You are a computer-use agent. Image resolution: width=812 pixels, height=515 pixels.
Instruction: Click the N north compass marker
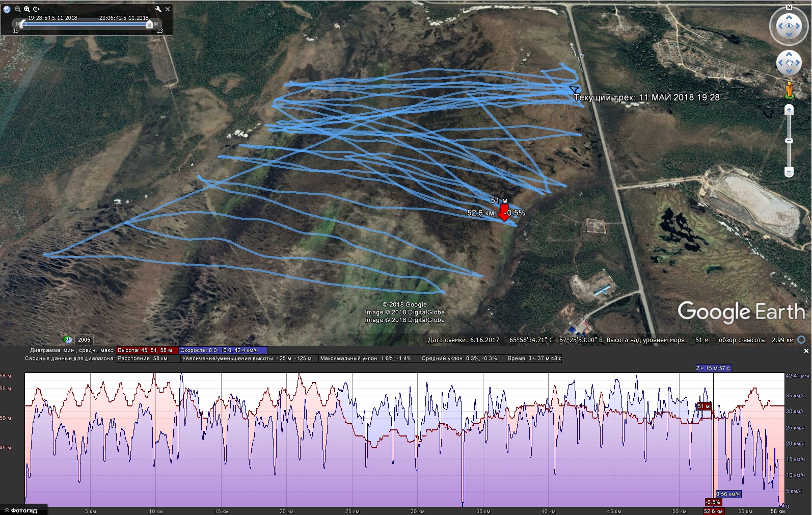pyautogui.click(x=789, y=8)
